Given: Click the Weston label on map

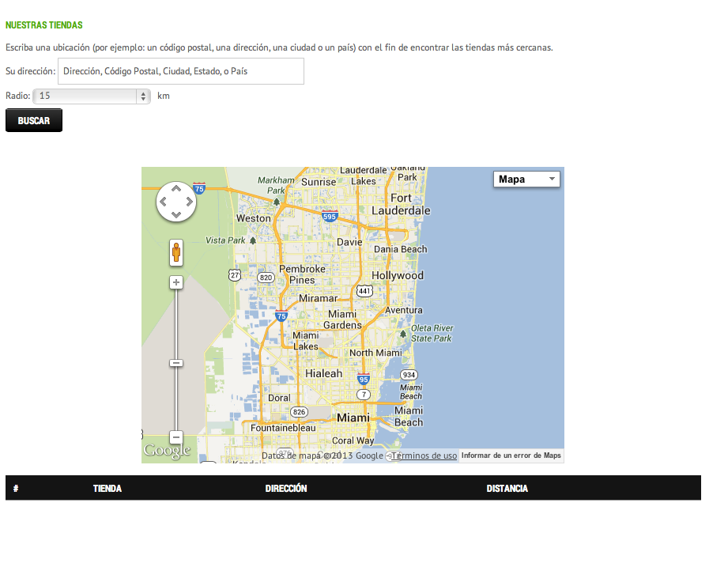Looking at the screenshot, I should pyautogui.click(x=254, y=218).
